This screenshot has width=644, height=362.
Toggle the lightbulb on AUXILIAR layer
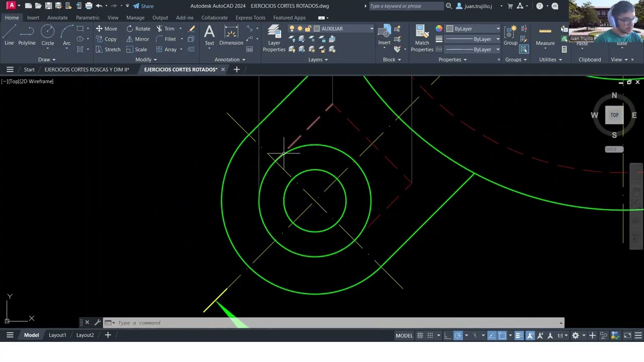pos(292,29)
